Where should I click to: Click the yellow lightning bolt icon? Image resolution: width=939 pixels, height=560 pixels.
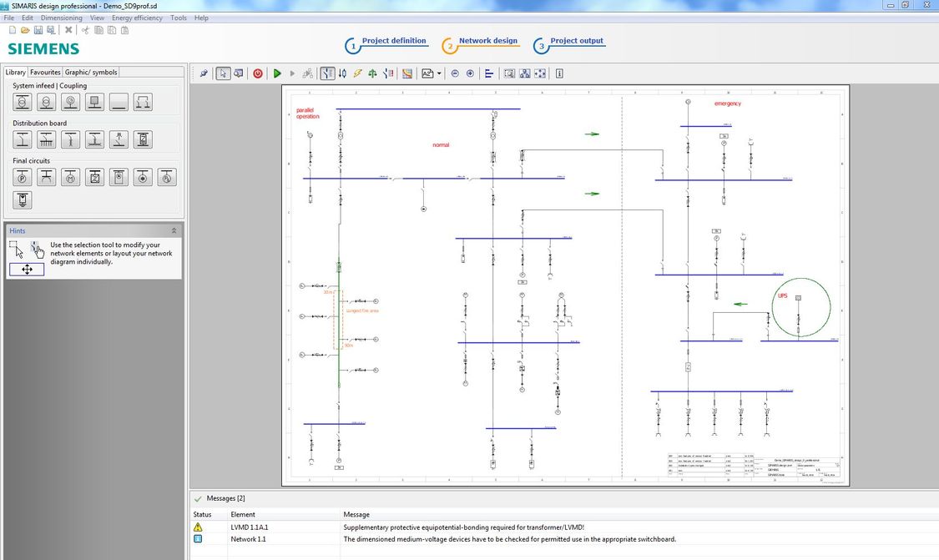357,73
